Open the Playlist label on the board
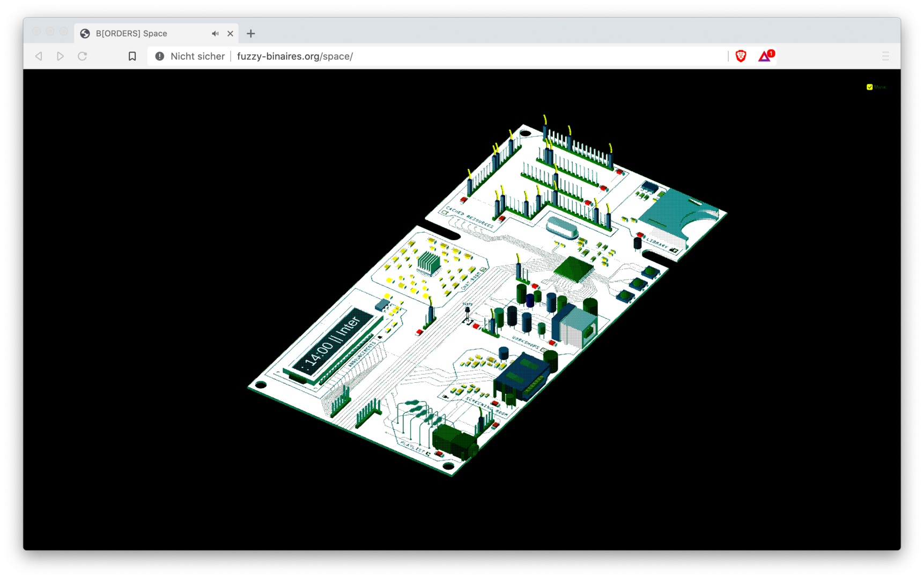The height and width of the screenshot is (579, 924). pos(412,447)
